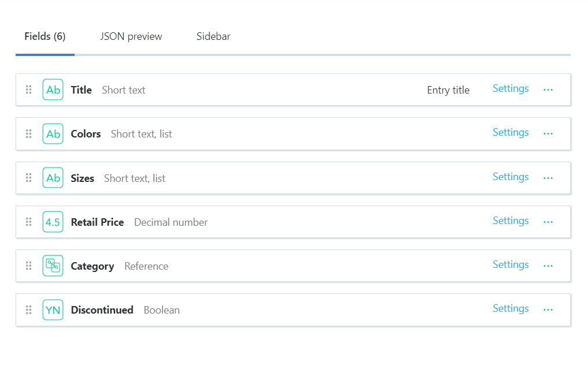Select the Ab icon on the Colors field
The height and width of the screenshot is (384, 588).
[53, 133]
